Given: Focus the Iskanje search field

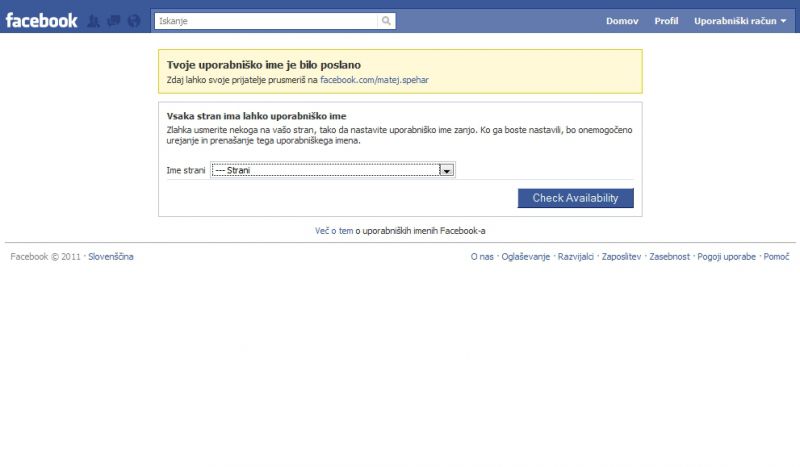Looking at the screenshot, I should tap(266, 21).
